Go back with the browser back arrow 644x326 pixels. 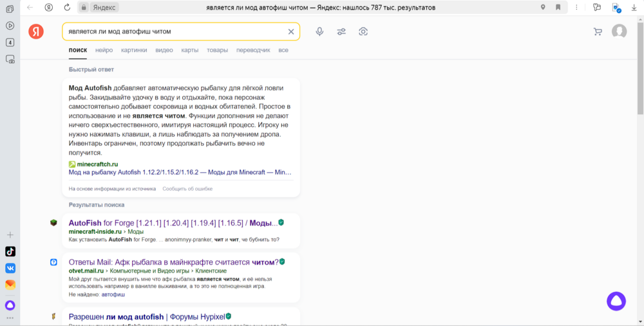pyautogui.click(x=30, y=7)
